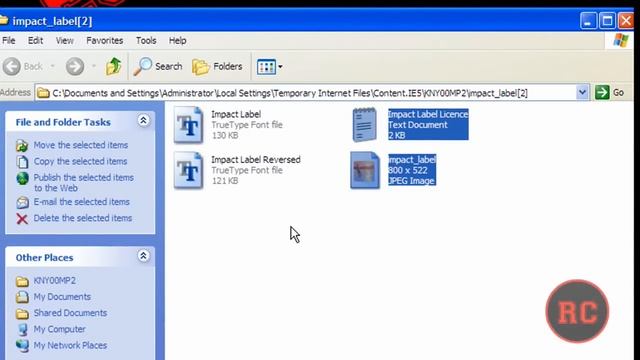The height and width of the screenshot is (360, 640).
Task: Click the green Go arrow
Action: coord(602,93)
